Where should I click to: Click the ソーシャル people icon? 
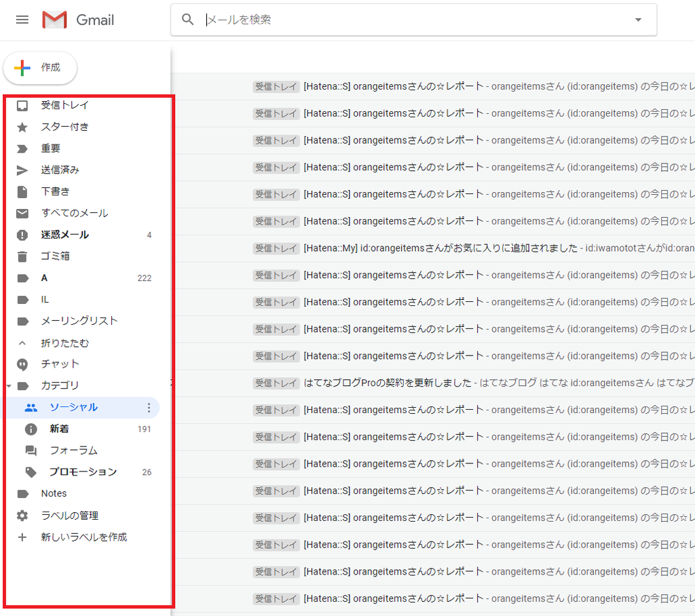coord(31,408)
